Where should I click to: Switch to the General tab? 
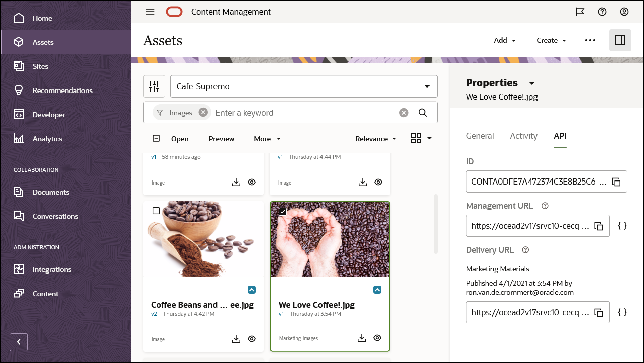480,136
